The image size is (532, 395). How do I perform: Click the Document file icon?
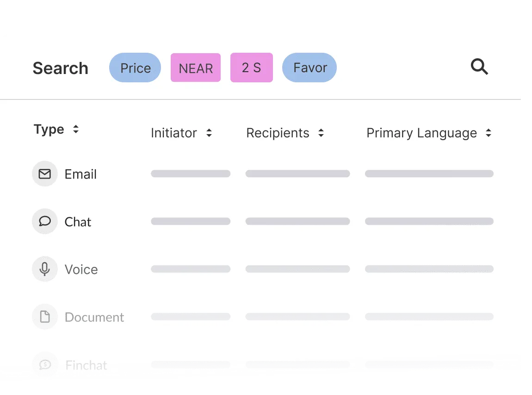44,317
